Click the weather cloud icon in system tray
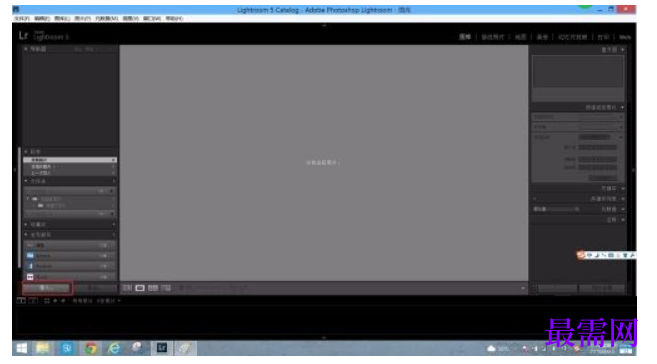This screenshot has height=364, width=657. pos(491,349)
